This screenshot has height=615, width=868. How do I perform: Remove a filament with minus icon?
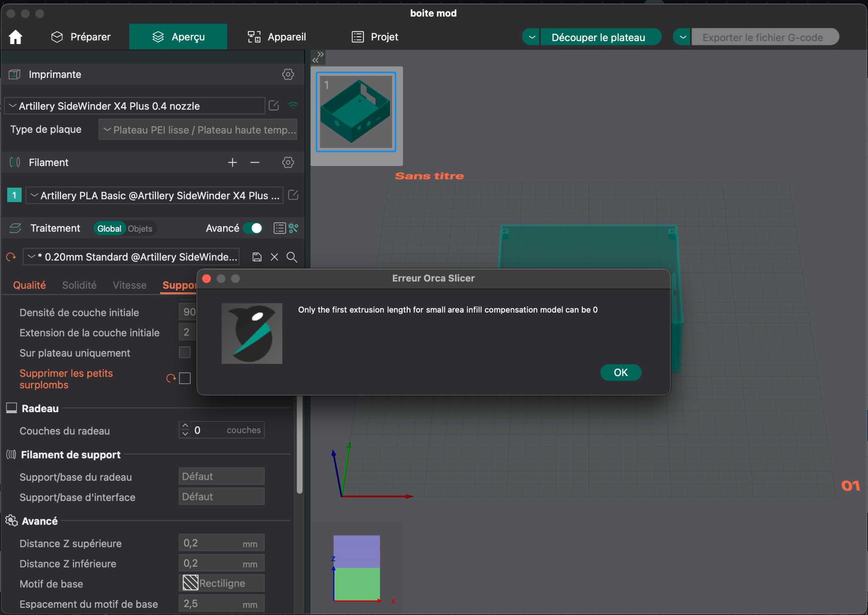click(255, 163)
